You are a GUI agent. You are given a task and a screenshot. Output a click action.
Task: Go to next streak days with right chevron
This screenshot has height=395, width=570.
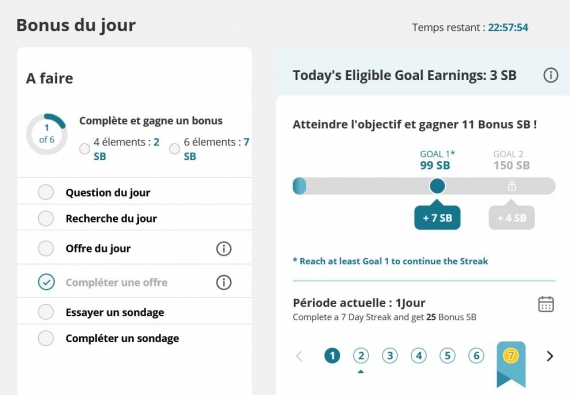coord(550,356)
